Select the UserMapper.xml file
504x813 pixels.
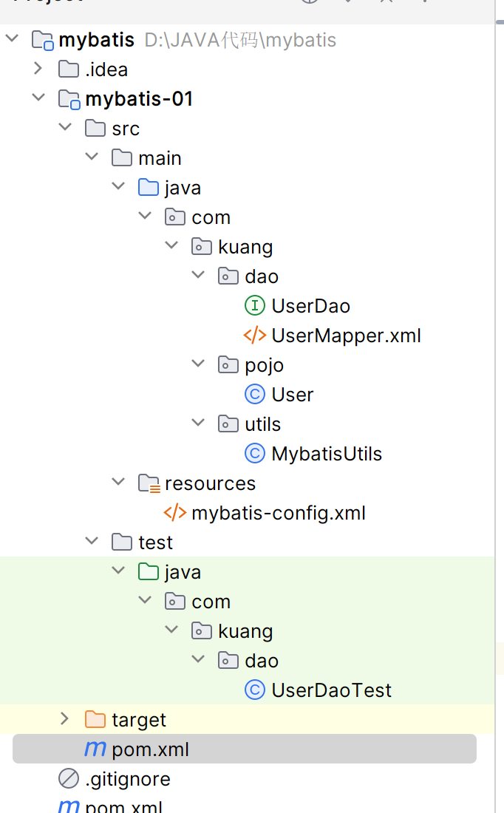346,336
